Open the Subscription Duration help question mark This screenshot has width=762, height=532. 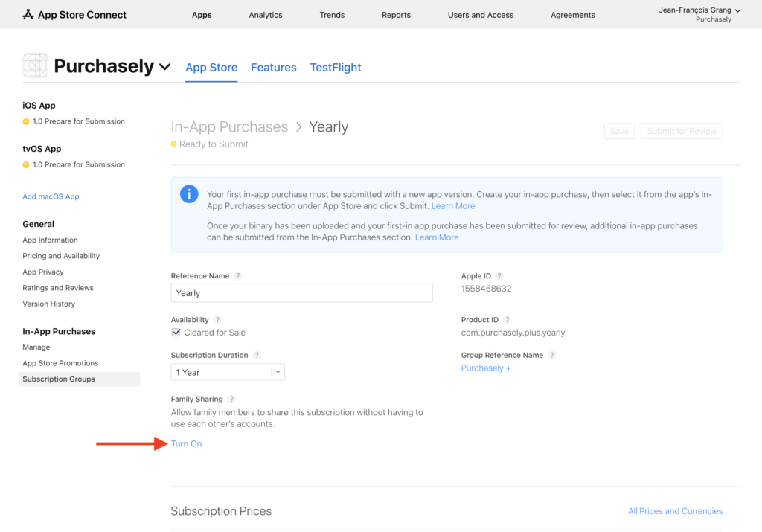click(257, 355)
